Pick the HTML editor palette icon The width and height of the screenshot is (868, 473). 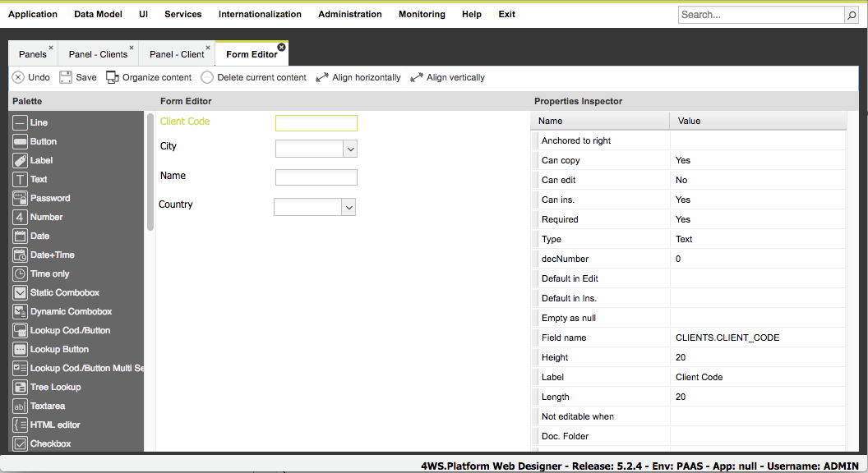point(20,425)
